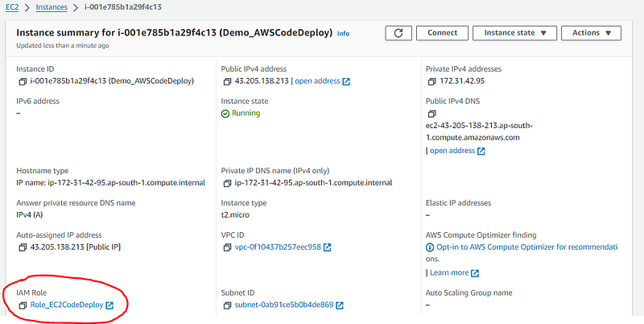Viewport: 644px width, 324px height.
Task: Copy the Private IP DNS name
Action: pyautogui.click(x=227, y=183)
